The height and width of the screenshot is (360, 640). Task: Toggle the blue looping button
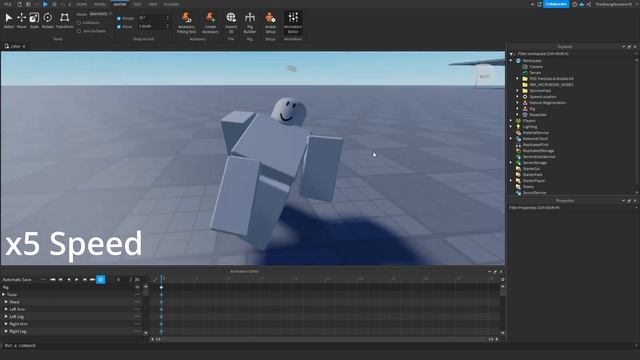[x=100, y=280]
